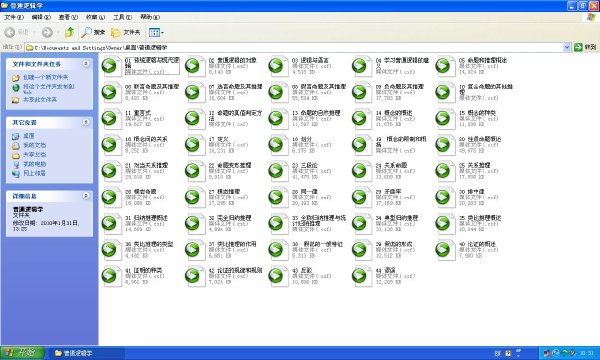Click file name 30 排中律
The width and height of the screenshot is (600, 360).
471,192
